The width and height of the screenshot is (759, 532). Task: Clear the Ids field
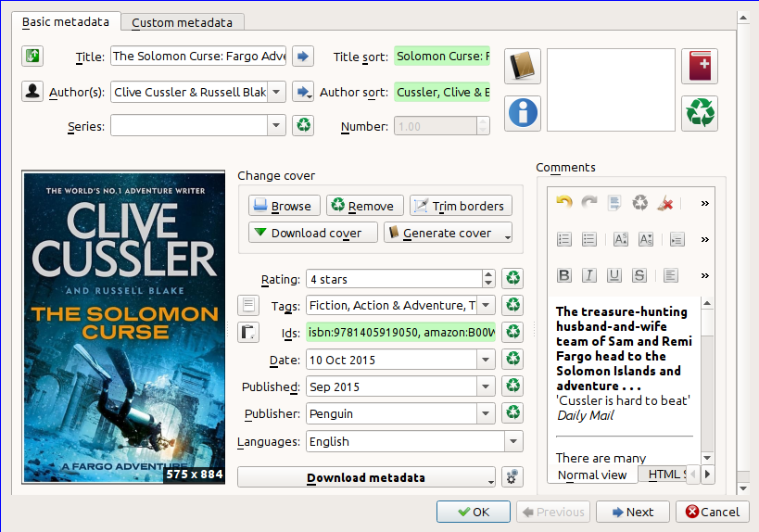point(512,332)
